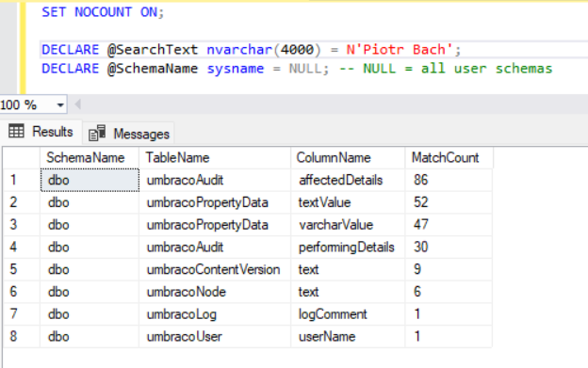Click the MatchCount value 9
Screen dimensions: 588x368
(449, 269)
